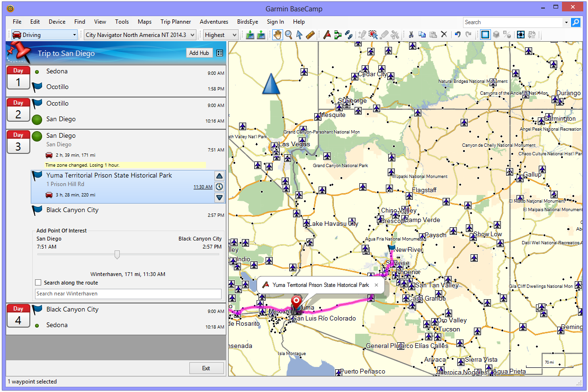Select the New Track footprints tool
Screen dimensions: 588x392
point(348,35)
